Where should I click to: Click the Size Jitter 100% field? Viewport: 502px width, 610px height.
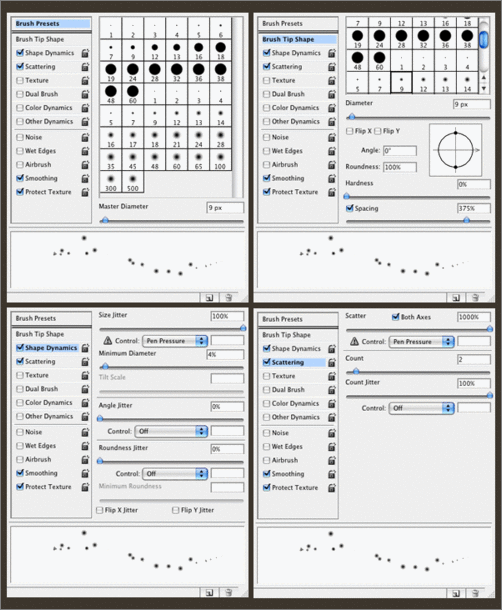click(x=228, y=316)
